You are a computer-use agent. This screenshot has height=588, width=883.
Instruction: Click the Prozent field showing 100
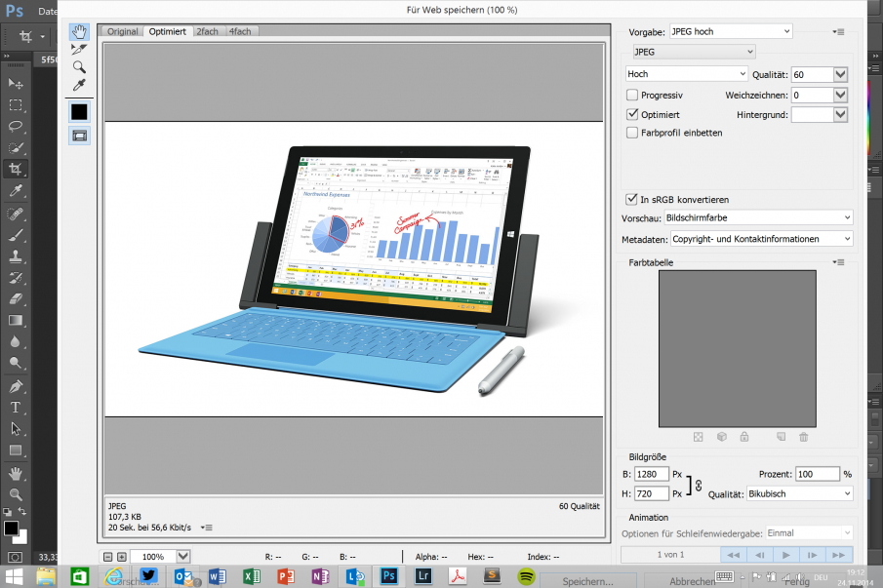(817, 474)
